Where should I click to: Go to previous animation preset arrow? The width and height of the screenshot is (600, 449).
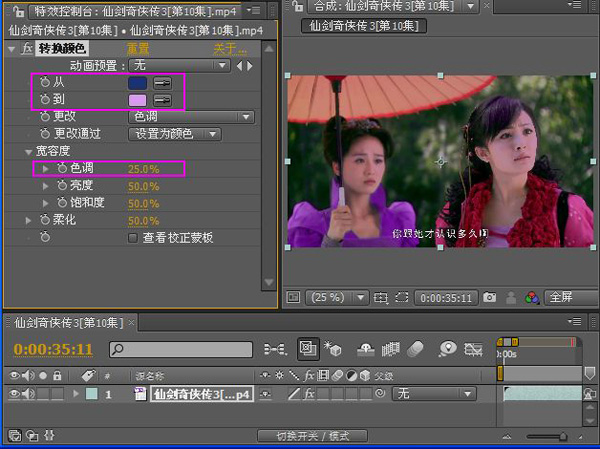[240, 66]
